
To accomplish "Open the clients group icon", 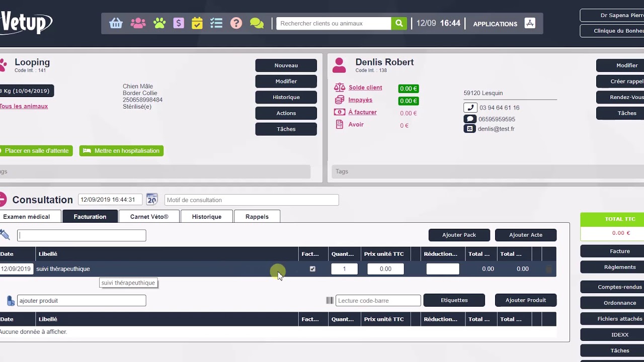I will pos(138,24).
